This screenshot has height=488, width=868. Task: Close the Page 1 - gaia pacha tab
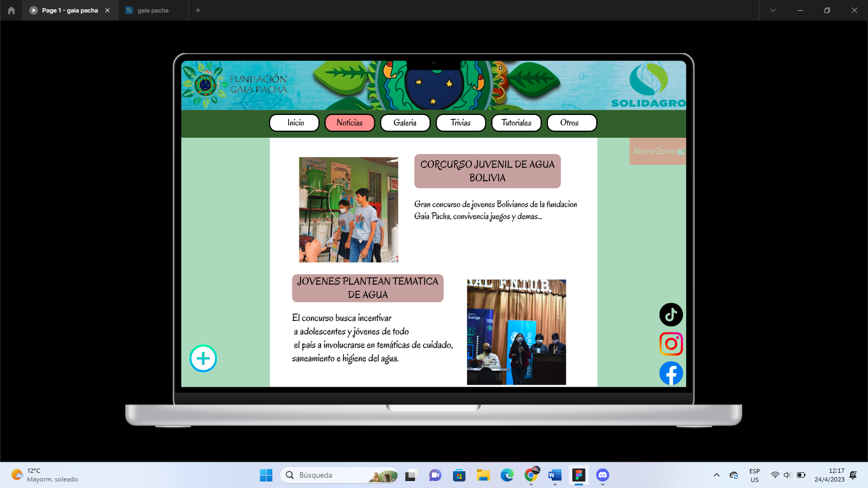[107, 10]
